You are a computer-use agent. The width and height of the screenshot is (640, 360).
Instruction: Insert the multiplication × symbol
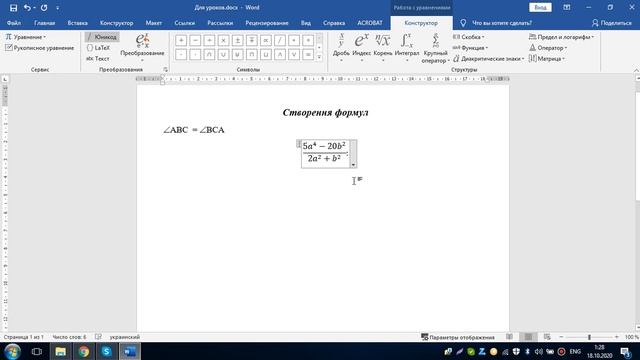coord(223,40)
